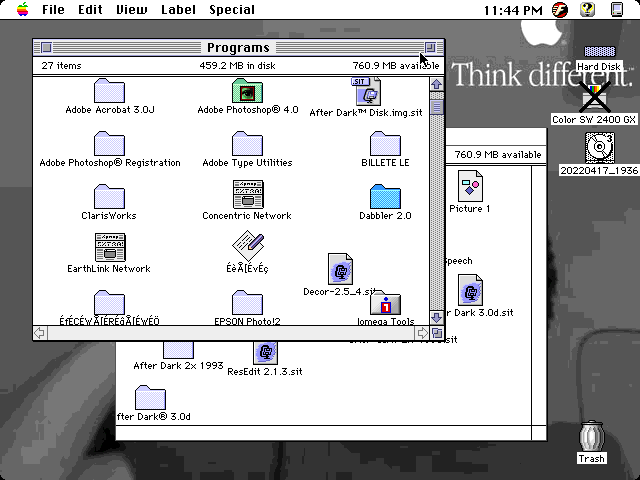The height and width of the screenshot is (480, 640).
Task: Click the Programs window up scroll arrow
Action: 437,84
